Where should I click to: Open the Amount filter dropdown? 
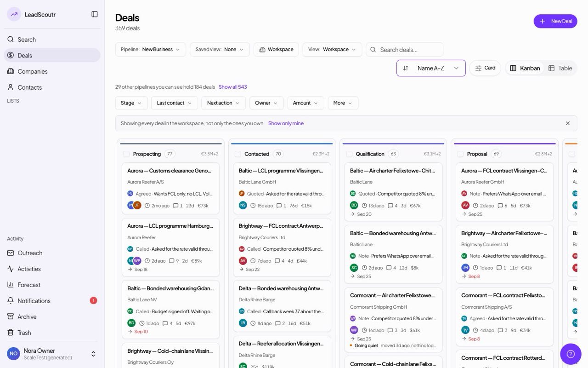click(x=306, y=103)
